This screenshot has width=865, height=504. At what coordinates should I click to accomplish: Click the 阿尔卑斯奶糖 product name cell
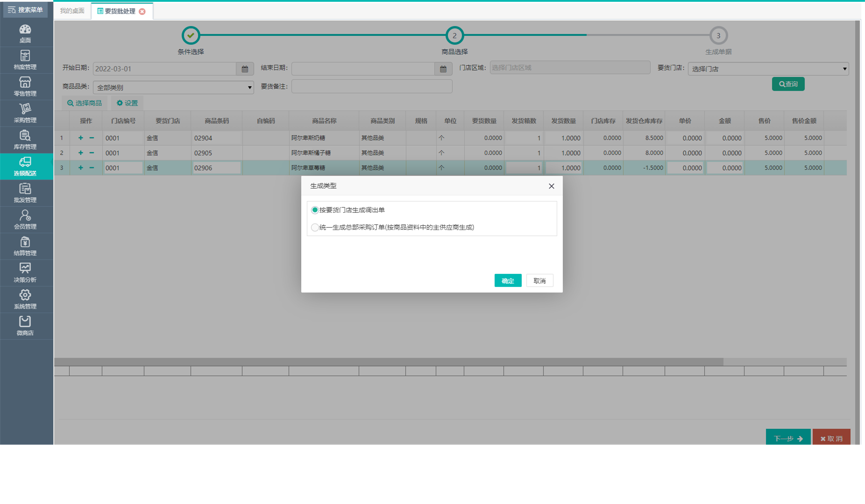tap(324, 138)
